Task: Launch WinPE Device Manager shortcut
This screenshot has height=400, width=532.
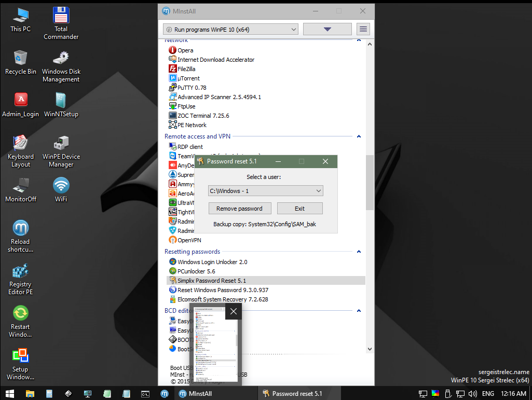Action: point(61,151)
